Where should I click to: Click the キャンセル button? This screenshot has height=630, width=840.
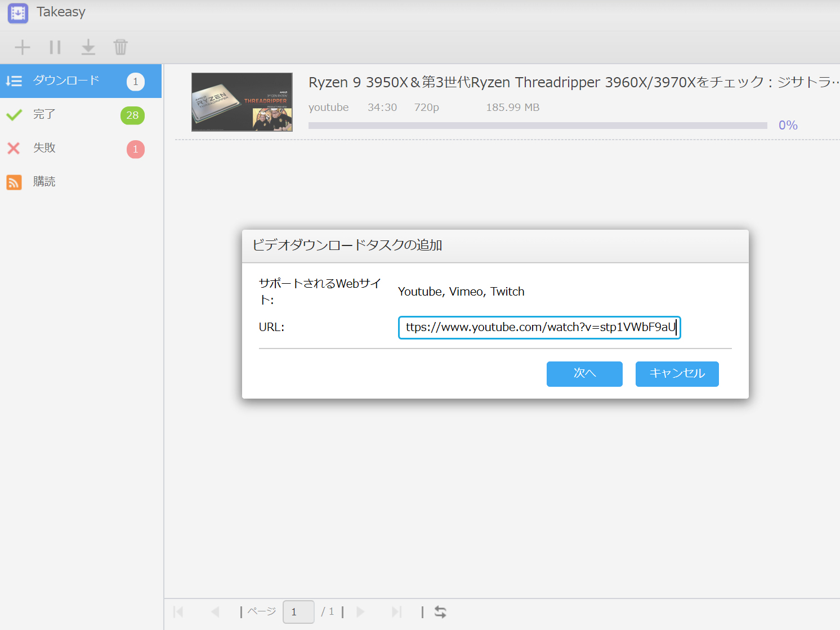click(677, 374)
